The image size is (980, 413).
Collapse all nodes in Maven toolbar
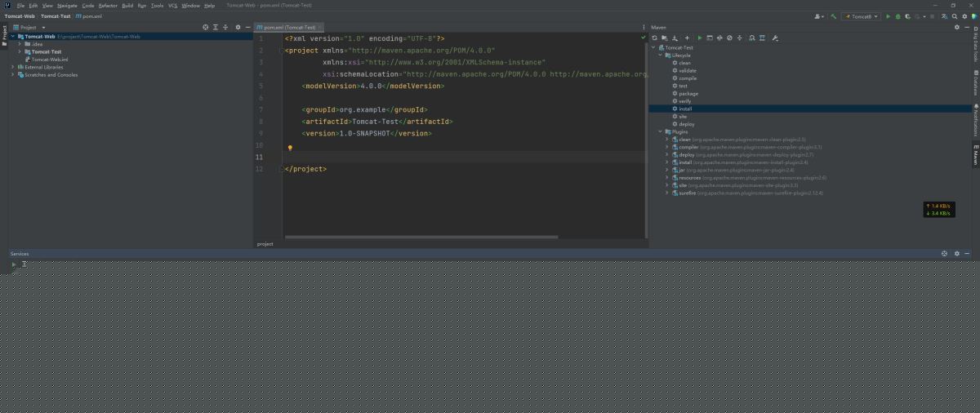pyautogui.click(x=739, y=38)
